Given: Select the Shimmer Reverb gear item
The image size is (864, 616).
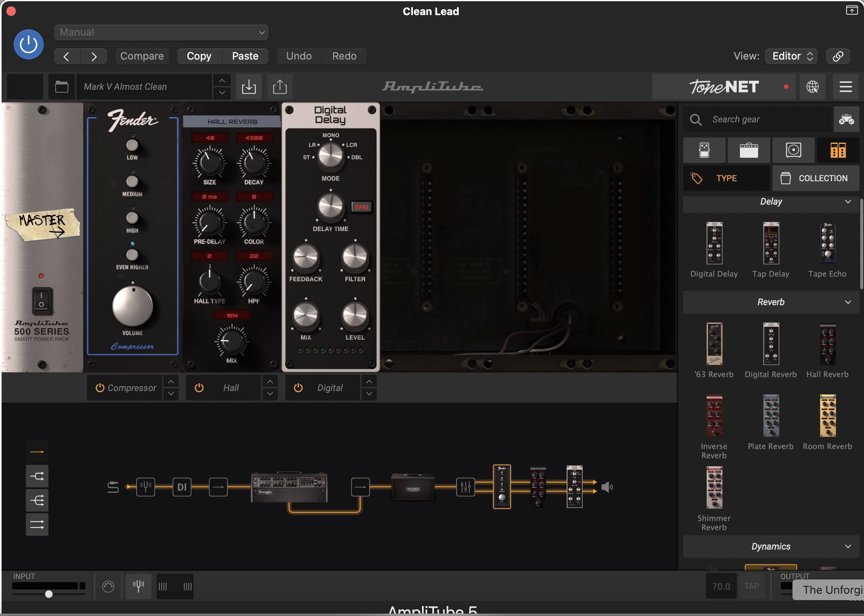Looking at the screenshot, I should point(714,488).
